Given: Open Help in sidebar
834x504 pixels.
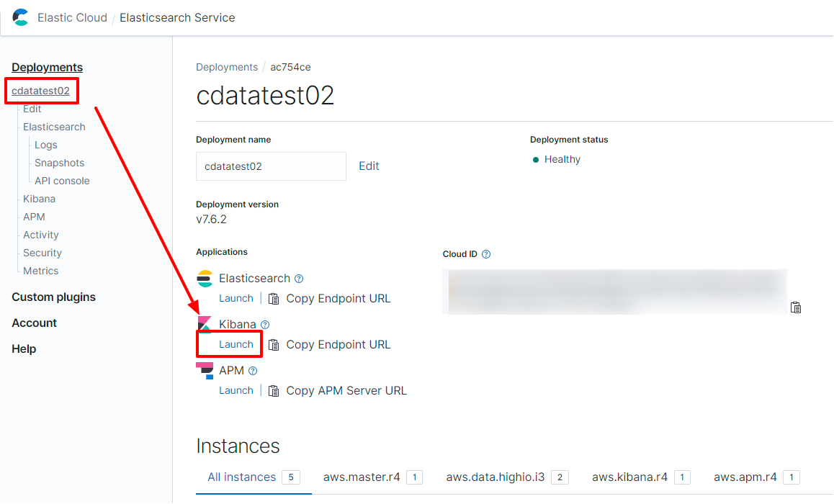Looking at the screenshot, I should (x=24, y=349).
